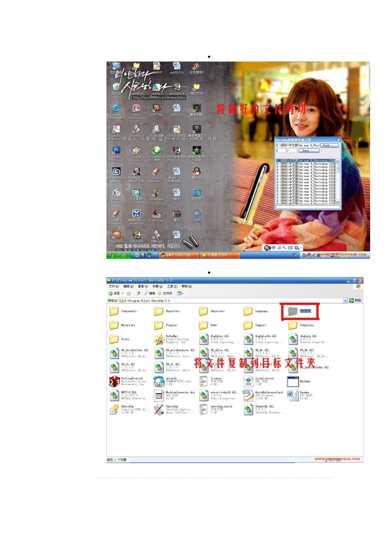Open the CCTV Box desktop shortcut
This screenshot has height=555, width=392.
point(156,110)
